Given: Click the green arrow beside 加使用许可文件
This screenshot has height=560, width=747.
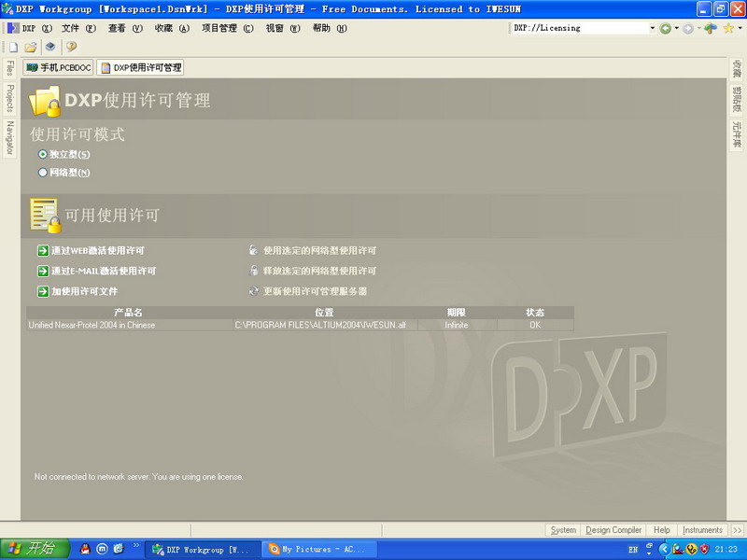Looking at the screenshot, I should click(43, 291).
